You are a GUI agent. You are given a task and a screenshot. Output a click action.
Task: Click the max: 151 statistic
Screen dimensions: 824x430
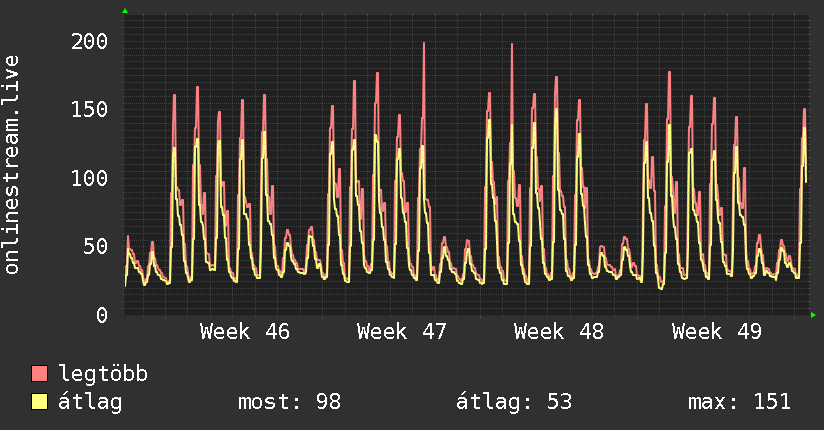coord(739,402)
